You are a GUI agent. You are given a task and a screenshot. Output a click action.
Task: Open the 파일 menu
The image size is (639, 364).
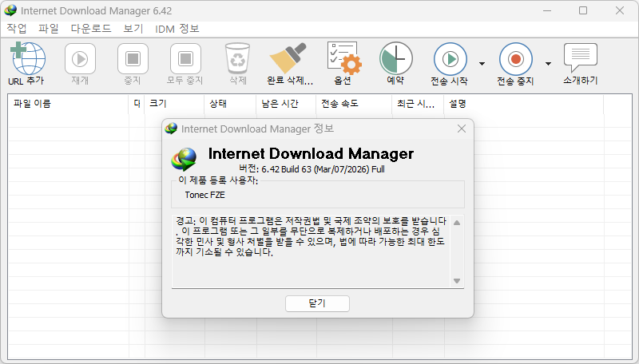(49, 29)
